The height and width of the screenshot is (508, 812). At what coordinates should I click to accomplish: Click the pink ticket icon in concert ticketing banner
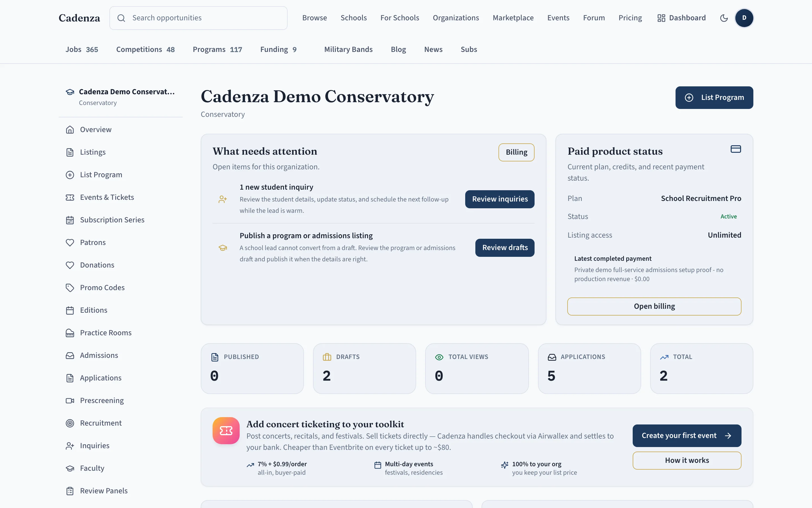(226, 430)
